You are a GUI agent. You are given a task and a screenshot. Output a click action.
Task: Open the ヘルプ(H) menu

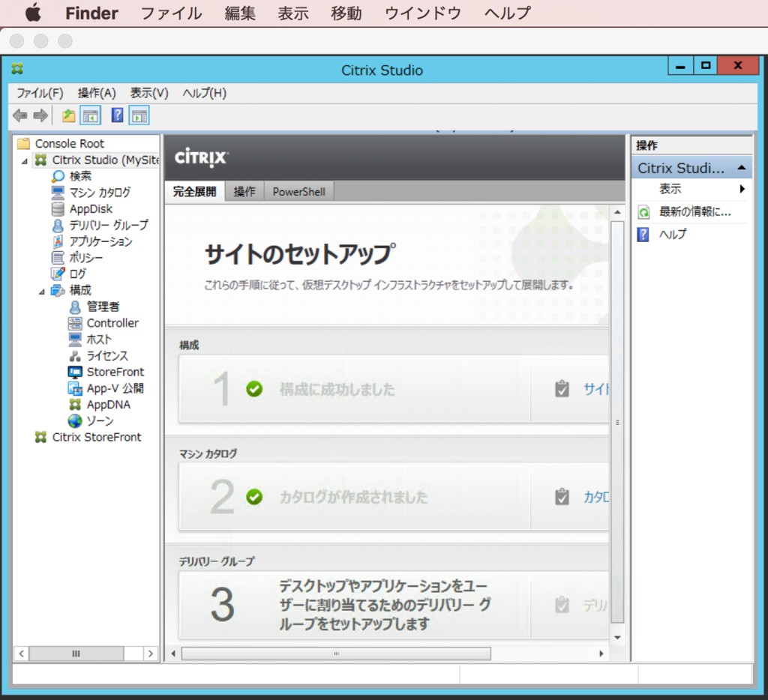tap(204, 93)
